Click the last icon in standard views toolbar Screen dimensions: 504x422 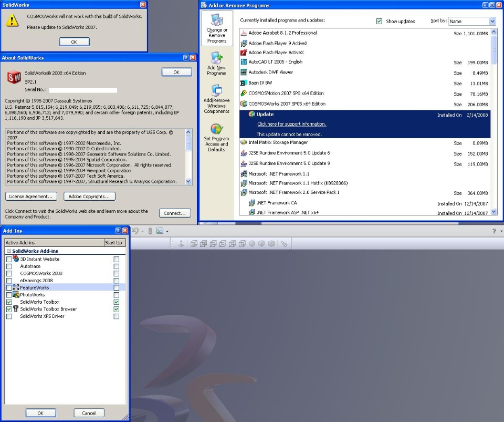284,244
